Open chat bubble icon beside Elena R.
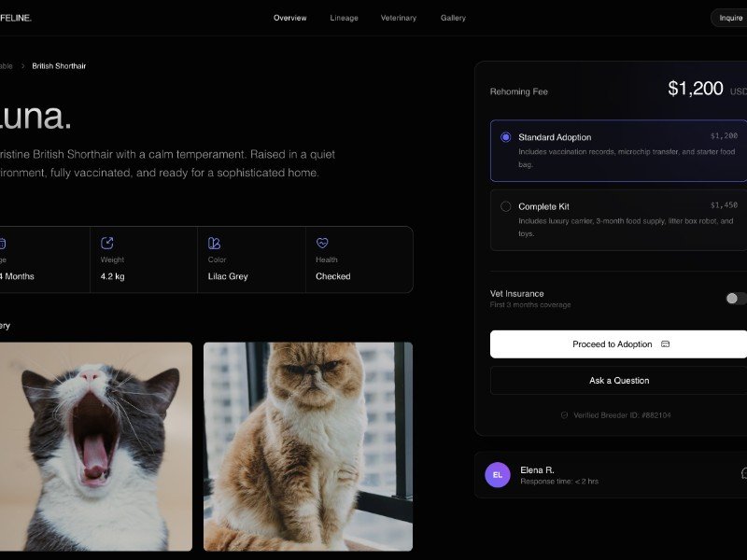The width and height of the screenshot is (747, 560). pos(743,474)
